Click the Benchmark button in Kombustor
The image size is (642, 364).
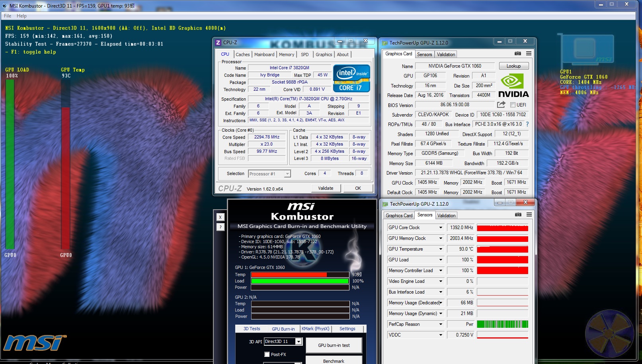tap(334, 360)
